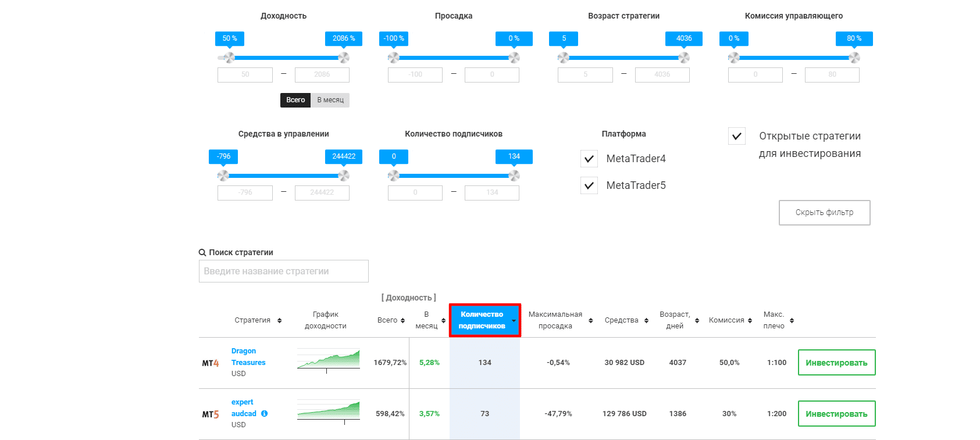The width and height of the screenshot is (980, 440).
Task: Sort by Всего profitability column arrows
Action: [402, 320]
